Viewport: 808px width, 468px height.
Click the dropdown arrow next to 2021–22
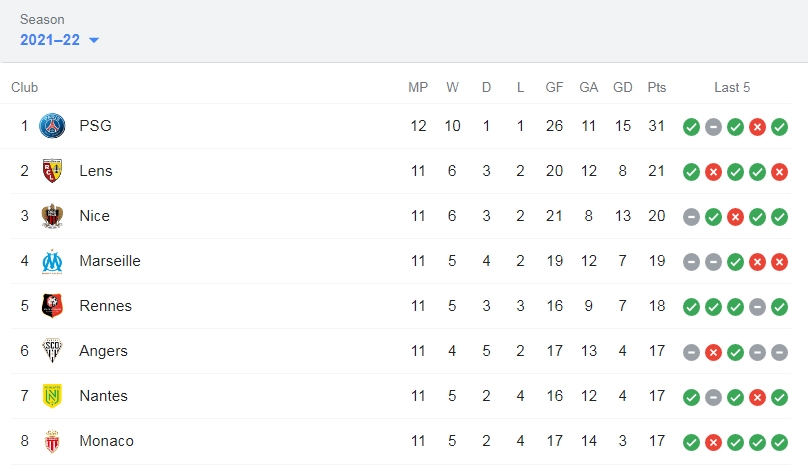coord(94,40)
